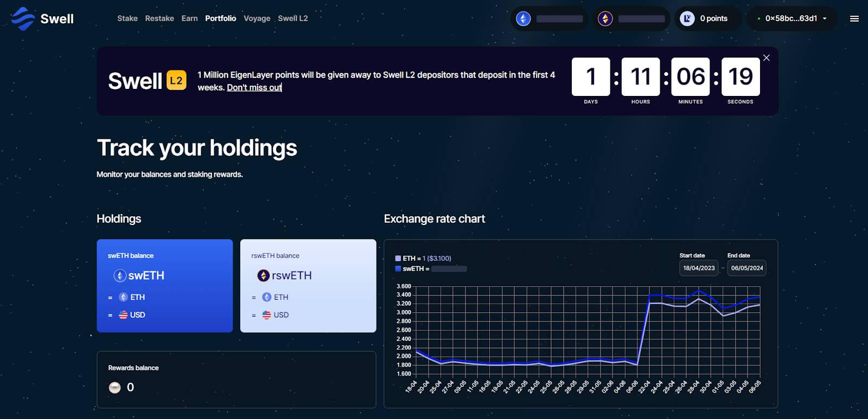Click the "Holdings" section heading

click(x=119, y=218)
